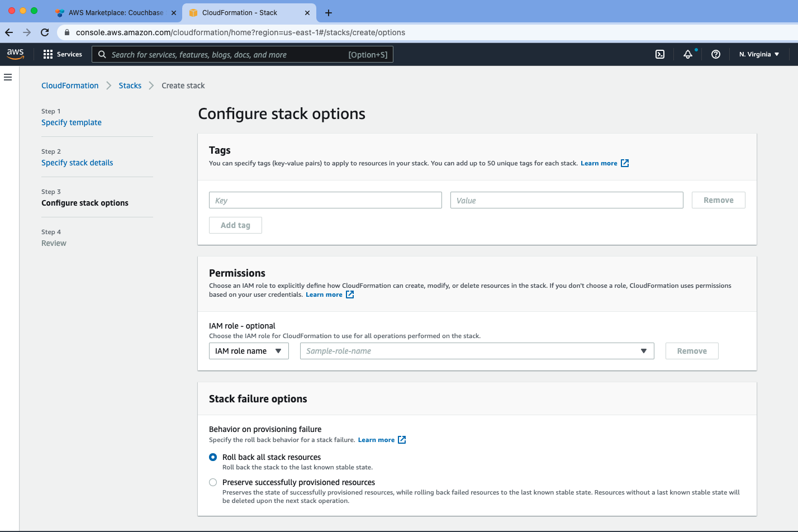The width and height of the screenshot is (798, 532).
Task: Click the Add tag button
Action: pyautogui.click(x=235, y=225)
